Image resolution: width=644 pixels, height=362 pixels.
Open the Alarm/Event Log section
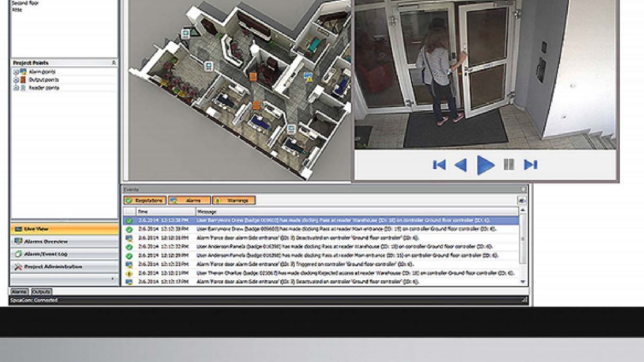64,254
